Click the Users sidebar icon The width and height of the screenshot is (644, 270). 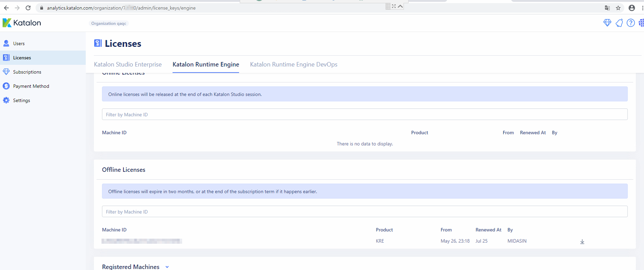[6, 44]
